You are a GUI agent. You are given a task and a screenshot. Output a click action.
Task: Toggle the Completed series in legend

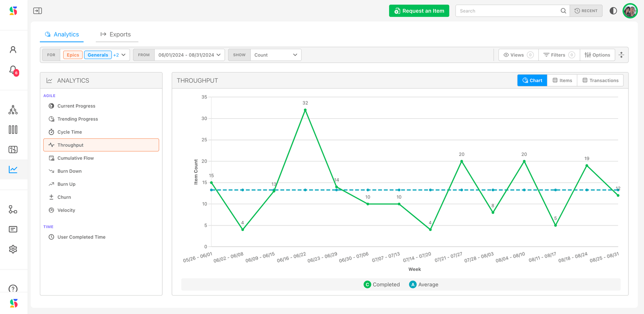coord(382,285)
